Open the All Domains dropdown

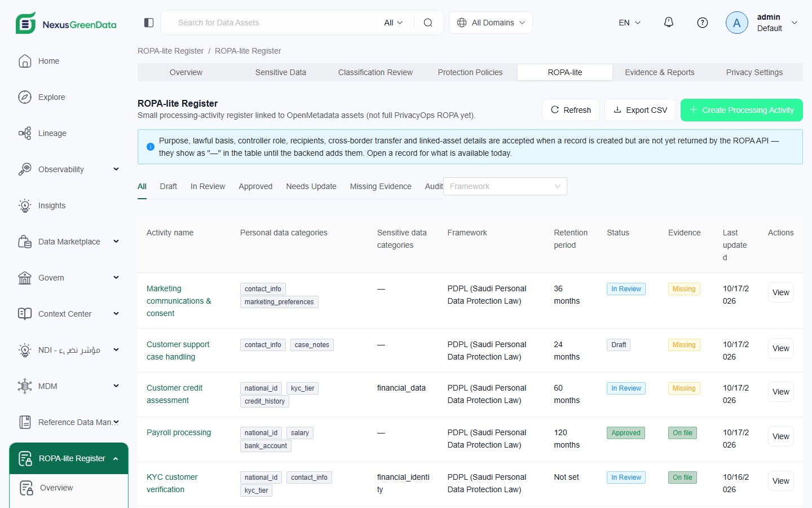pos(491,23)
